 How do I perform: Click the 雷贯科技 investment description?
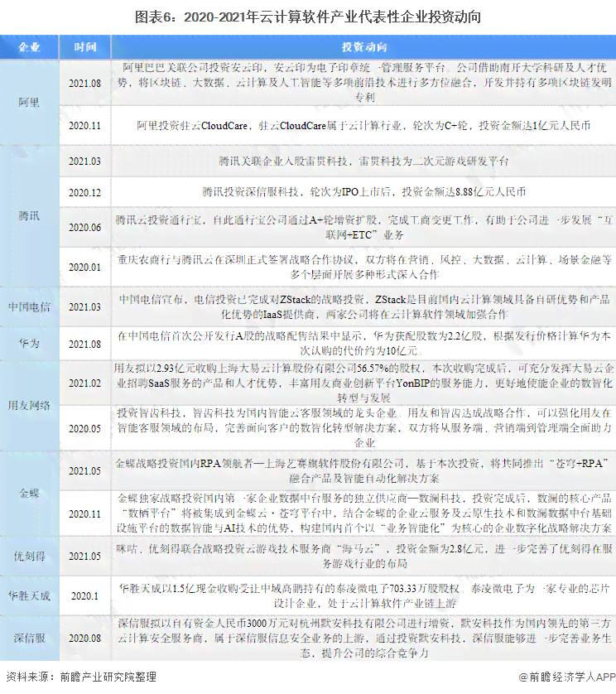pos(363,161)
